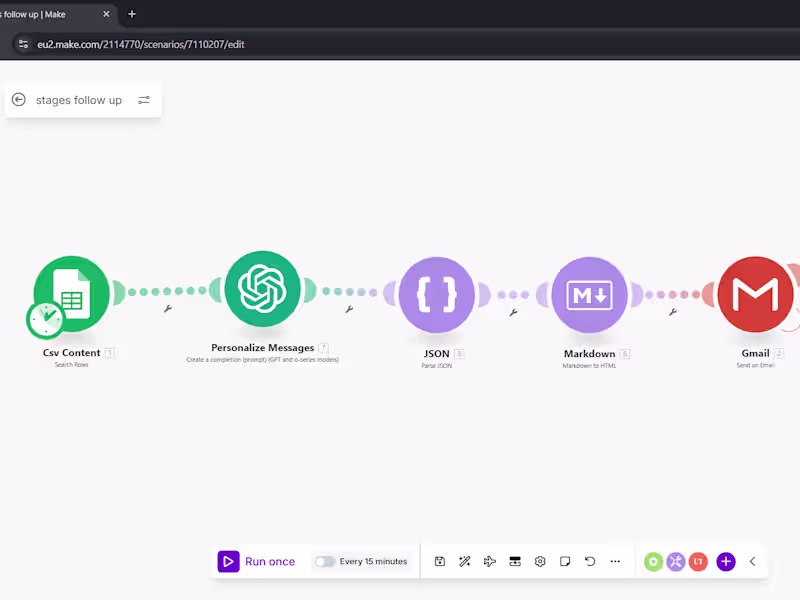
Task: Undo the last change
Action: 590,561
